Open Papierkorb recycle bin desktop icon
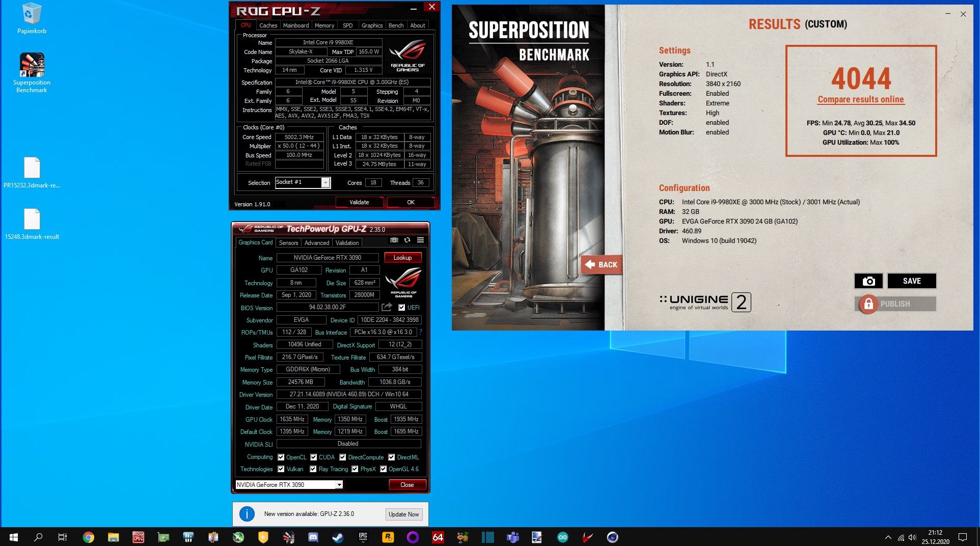Screen dimensions: 980x546 click(32, 18)
